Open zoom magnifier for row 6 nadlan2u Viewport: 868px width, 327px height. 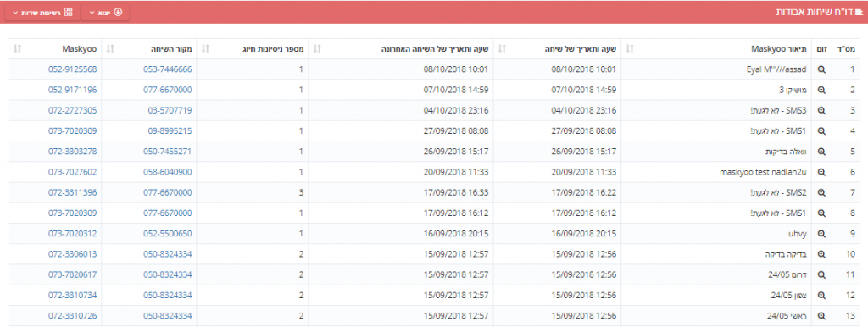click(821, 172)
